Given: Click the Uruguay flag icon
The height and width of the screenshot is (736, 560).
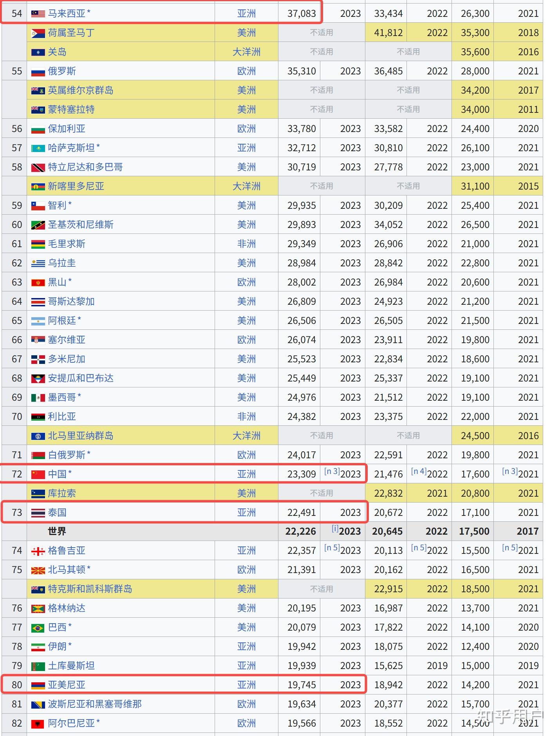Looking at the screenshot, I should [x=38, y=263].
